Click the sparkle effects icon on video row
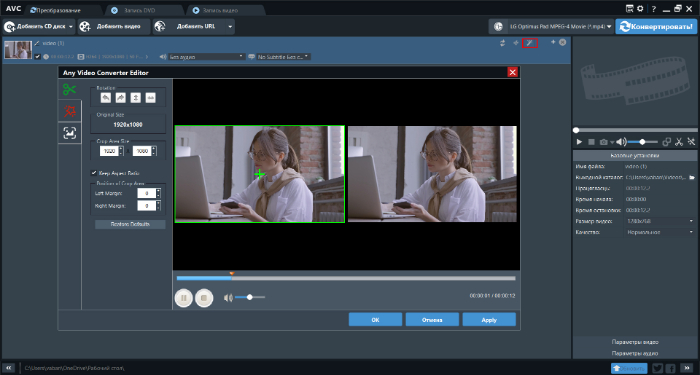700x375 pixels. (x=516, y=43)
